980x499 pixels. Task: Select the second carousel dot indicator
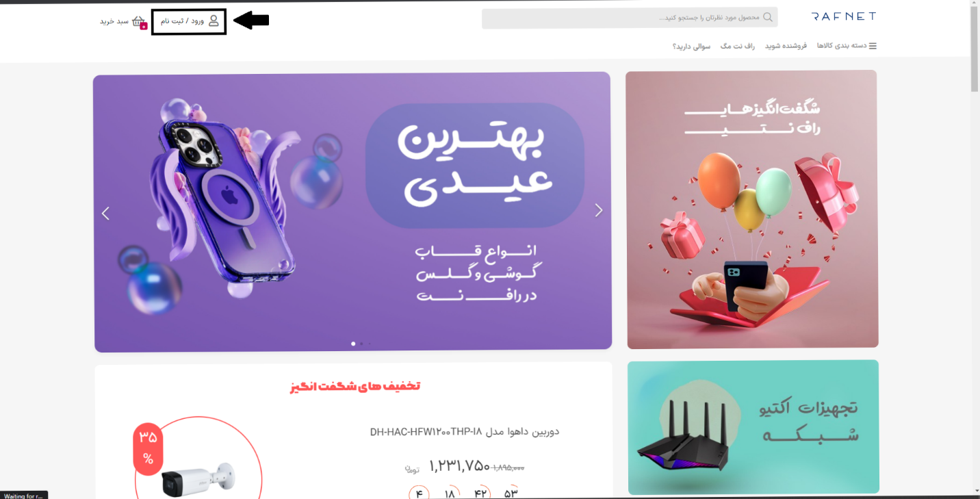pos(361,344)
